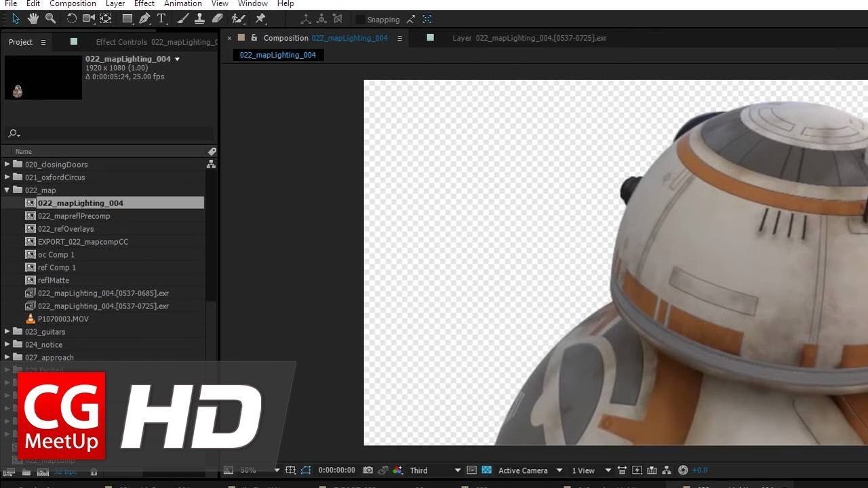Open the magnification 50% dropdown
The image size is (868, 488).
pyautogui.click(x=260, y=470)
